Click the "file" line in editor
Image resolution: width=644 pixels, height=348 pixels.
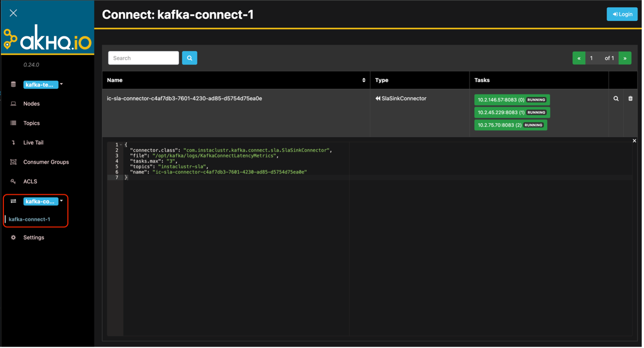(204, 156)
